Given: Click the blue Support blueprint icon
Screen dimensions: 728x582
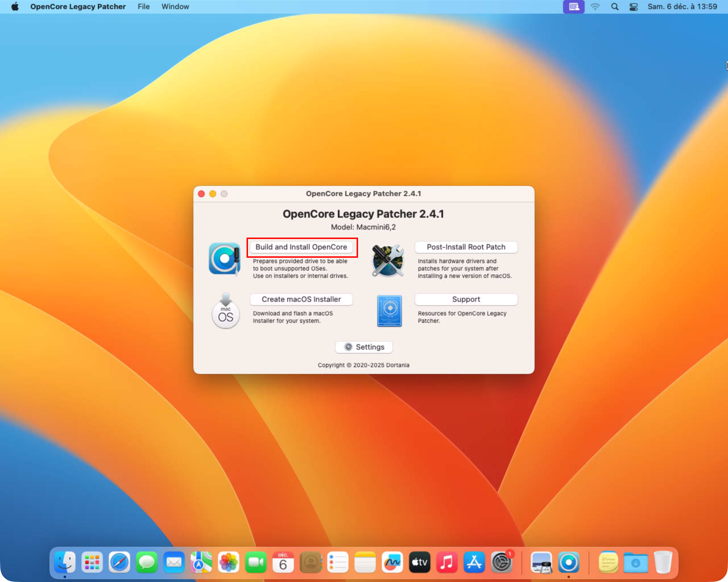Looking at the screenshot, I should tap(389, 311).
